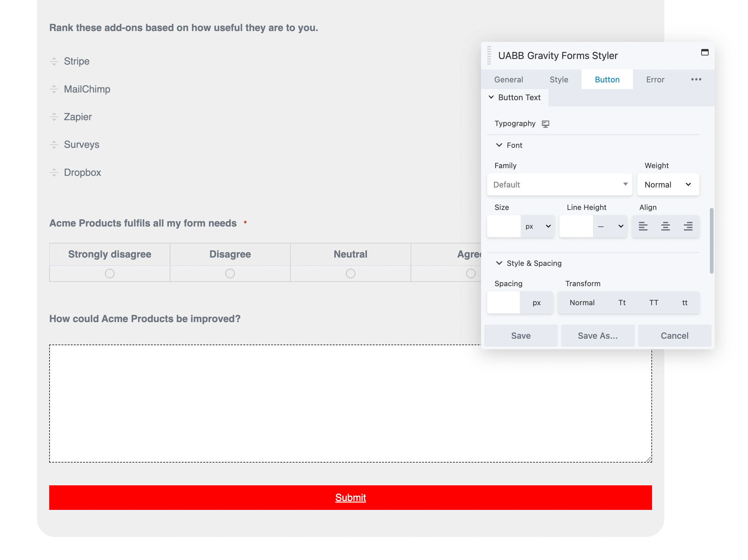Select the Disagree radio button

pyautogui.click(x=230, y=274)
